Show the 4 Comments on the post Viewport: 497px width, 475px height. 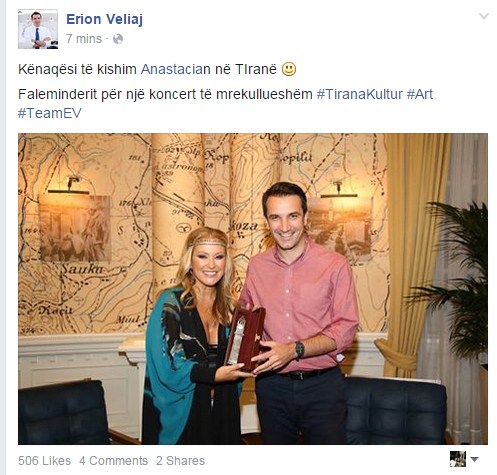pos(113,461)
